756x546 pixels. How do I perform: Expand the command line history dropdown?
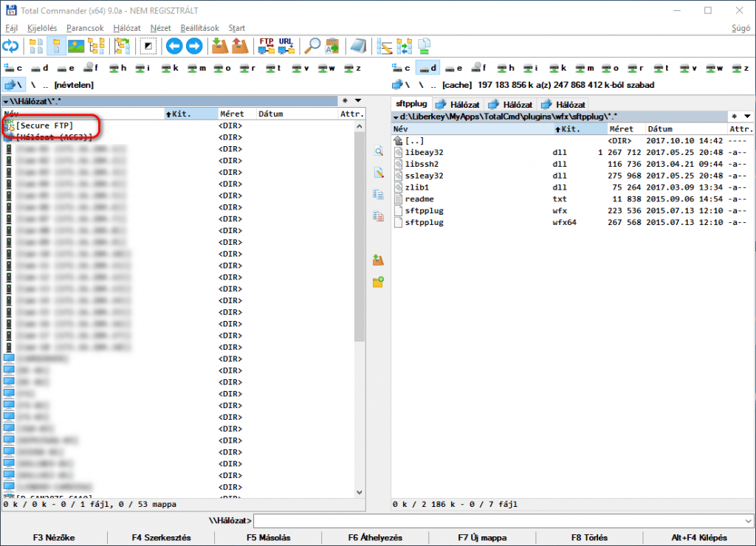(748, 521)
